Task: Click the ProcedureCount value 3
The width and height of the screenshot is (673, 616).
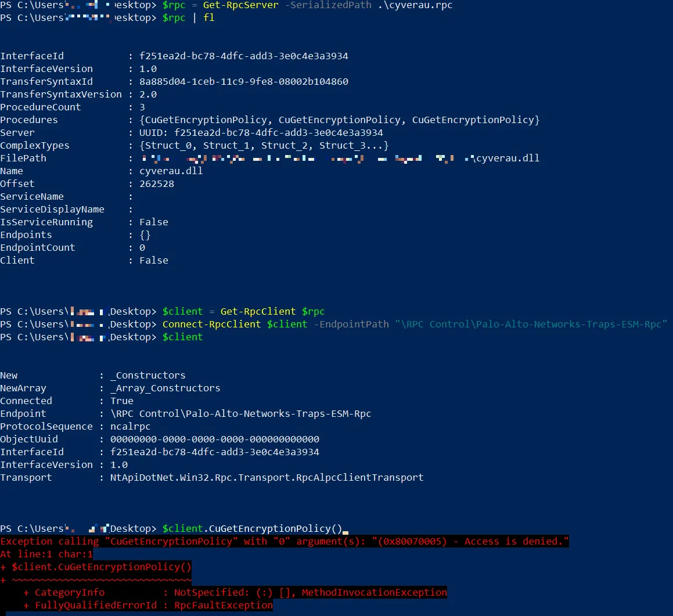Action: click(x=142, y=107)
